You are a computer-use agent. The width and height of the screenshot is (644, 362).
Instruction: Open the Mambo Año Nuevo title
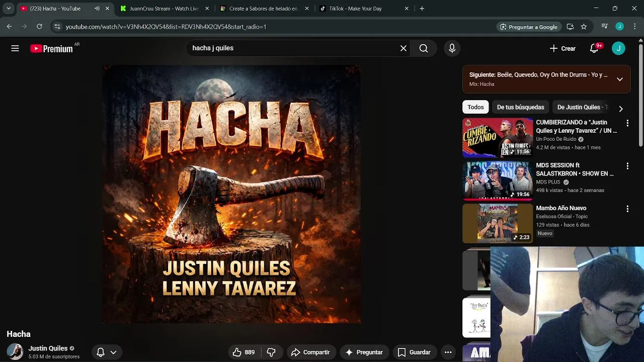point(561,208)
